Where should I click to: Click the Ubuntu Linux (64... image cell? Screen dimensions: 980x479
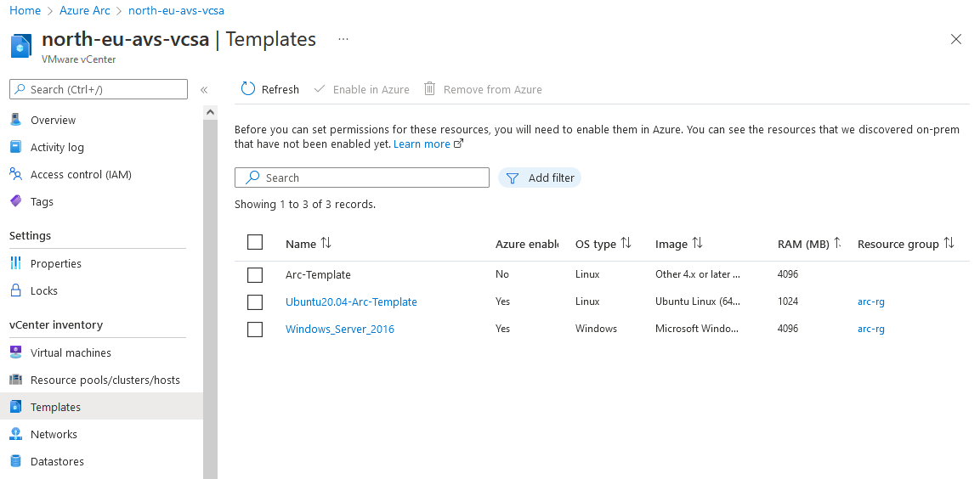[x=698, y=301]
